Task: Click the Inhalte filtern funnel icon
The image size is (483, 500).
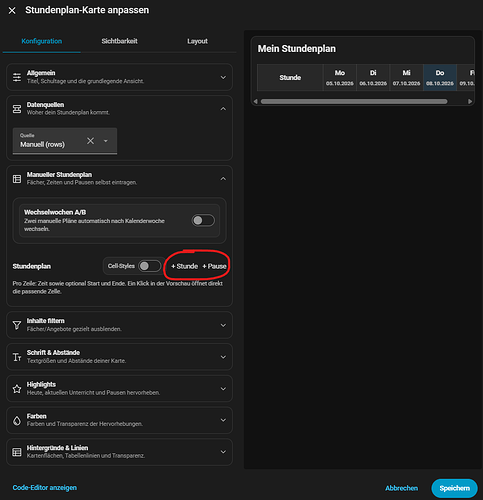Action: click(x=17, y=325)
